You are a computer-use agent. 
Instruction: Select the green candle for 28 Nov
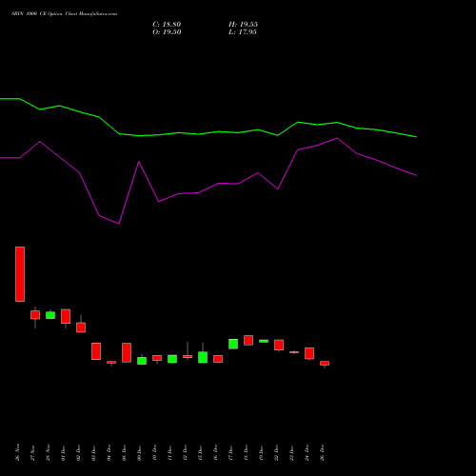(x=50, y=315)
